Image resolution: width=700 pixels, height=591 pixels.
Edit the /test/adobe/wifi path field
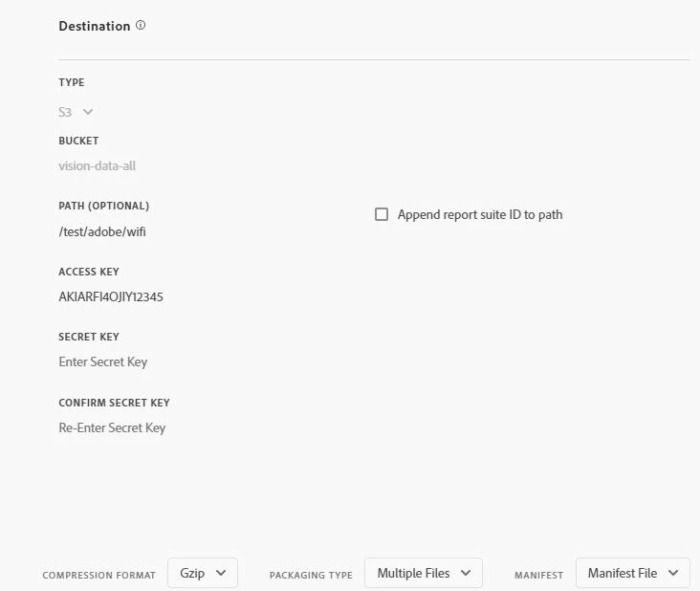tap(102, 231)
